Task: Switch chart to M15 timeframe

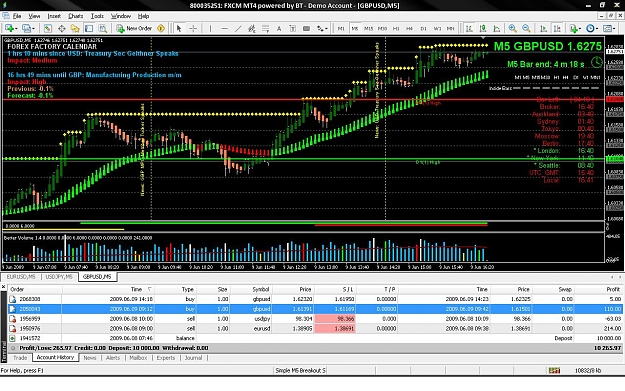Action: pos(369,28)
